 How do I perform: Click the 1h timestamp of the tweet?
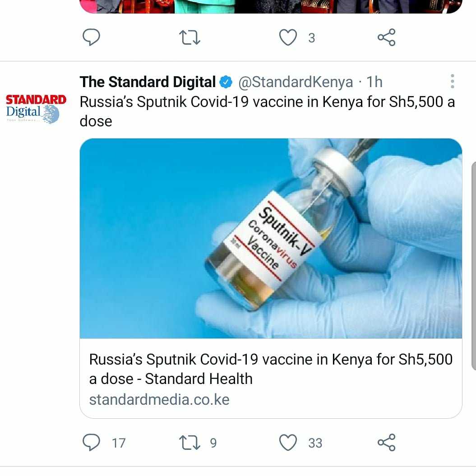coord(374,82)
